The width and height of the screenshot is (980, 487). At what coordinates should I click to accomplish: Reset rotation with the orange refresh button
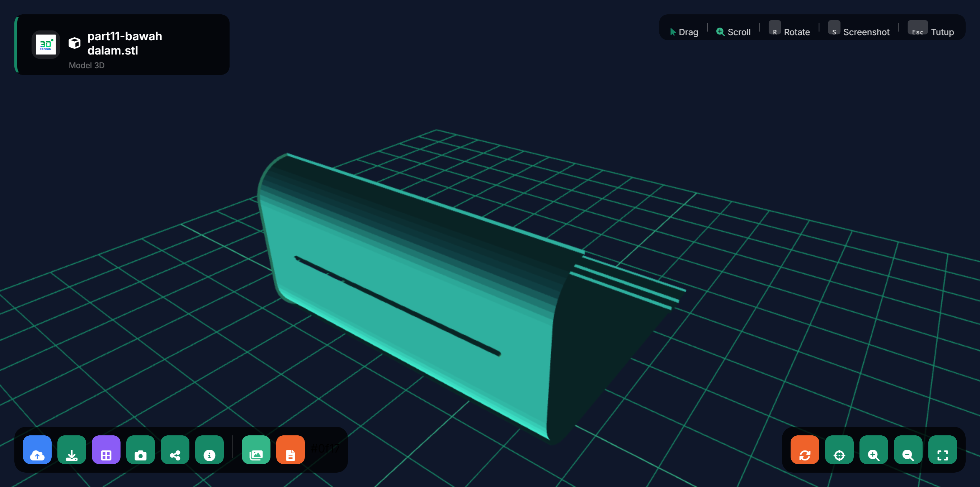point(805,450)
